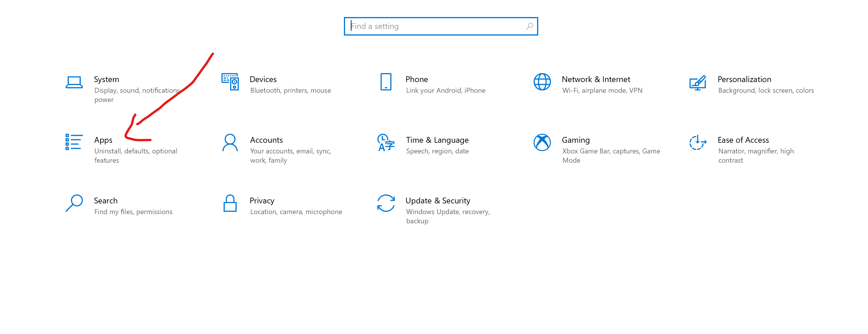Open the Privacy padlock icon
This screenshot has height=334, width=868.
click(230, 203)
